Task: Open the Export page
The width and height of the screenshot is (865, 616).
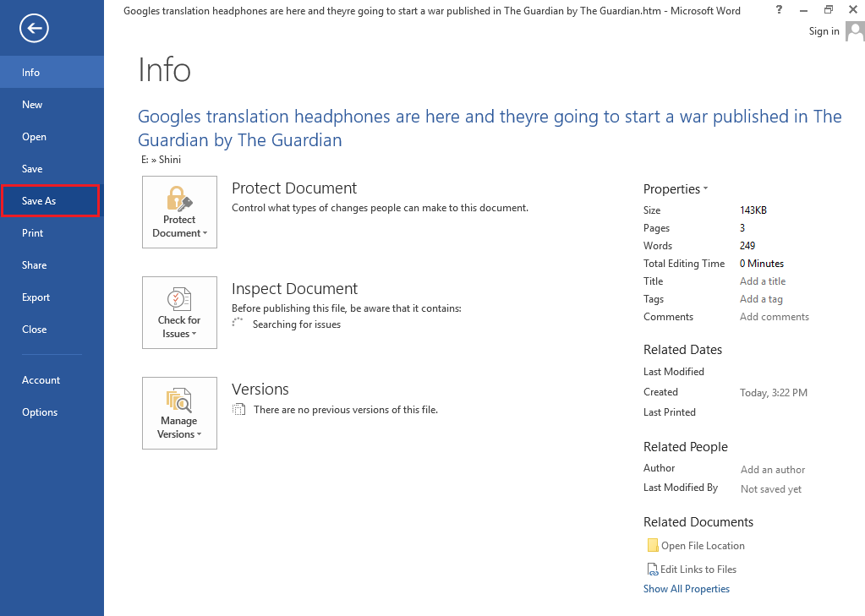Action: pos(52,297)
